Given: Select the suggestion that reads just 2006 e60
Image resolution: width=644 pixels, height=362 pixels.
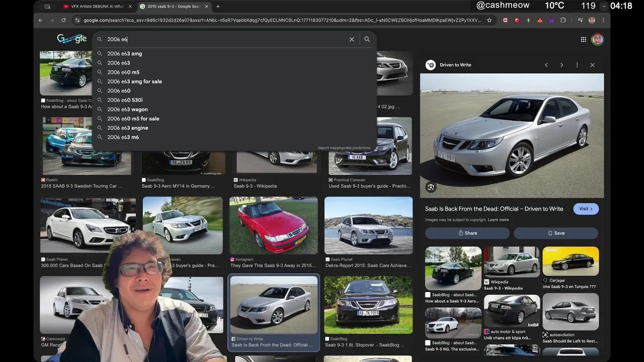Looking at the screenshot, I should [x=119, y=90].
